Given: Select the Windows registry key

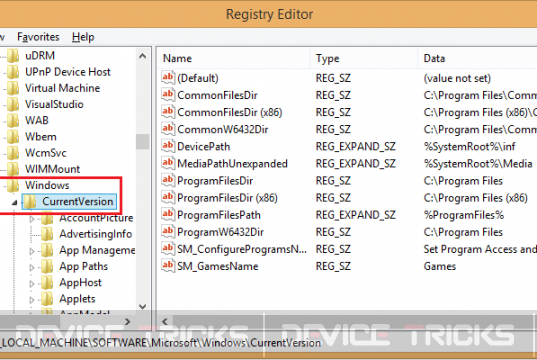Looking at the screenshot, I should pyautogui.click(x=47, y=185).
